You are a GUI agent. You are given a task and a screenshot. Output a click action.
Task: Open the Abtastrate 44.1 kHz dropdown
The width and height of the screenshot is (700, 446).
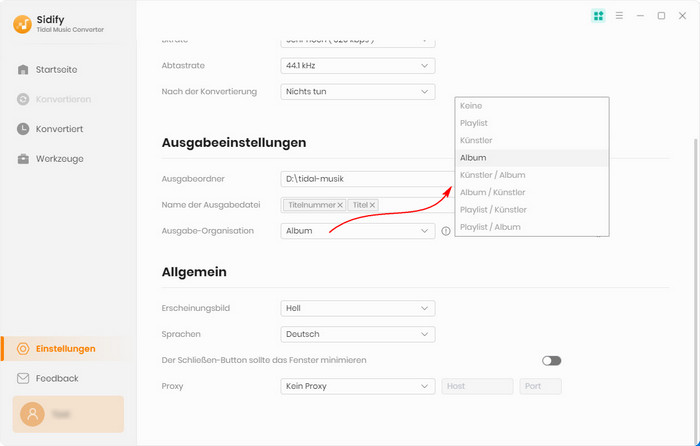point(358,66)
